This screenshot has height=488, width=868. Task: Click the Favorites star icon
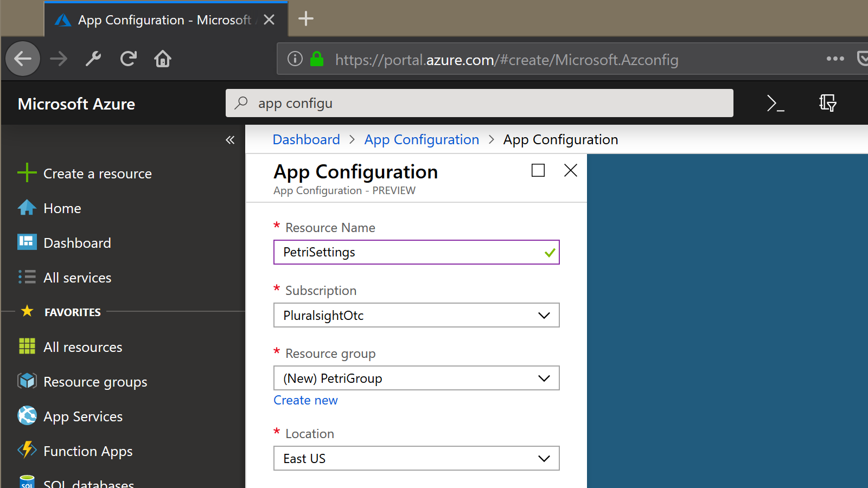(x=27, y=311)
